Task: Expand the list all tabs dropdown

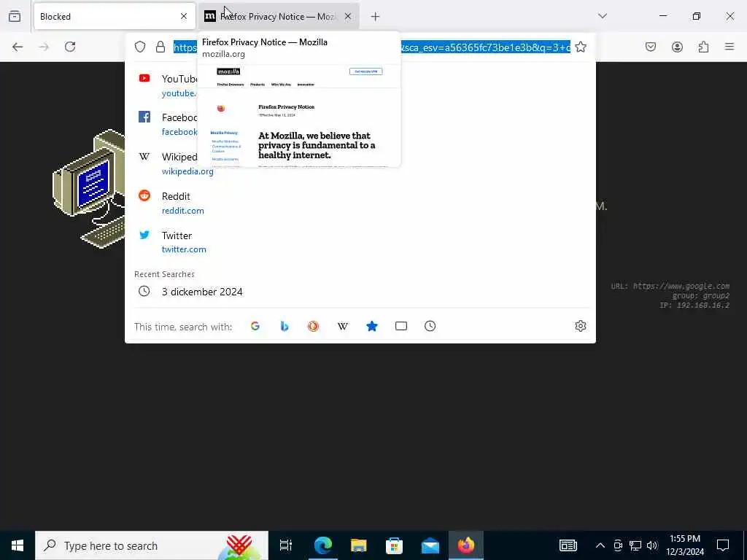Action: 603,16
